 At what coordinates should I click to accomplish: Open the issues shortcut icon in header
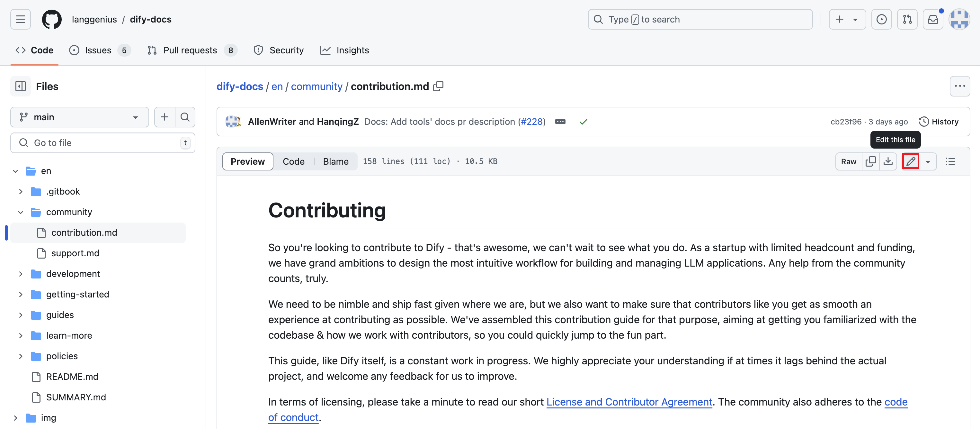coord(881,19)
